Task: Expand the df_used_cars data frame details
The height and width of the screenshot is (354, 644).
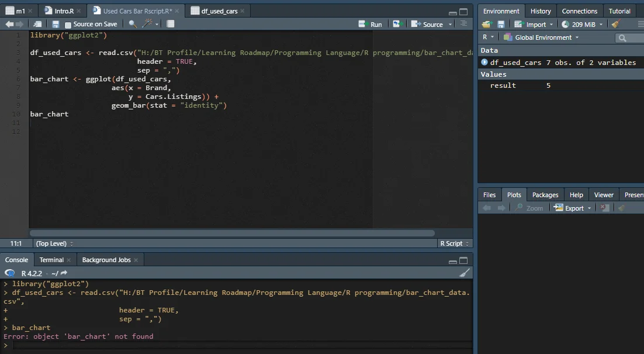Action: (x=484, y=62)
